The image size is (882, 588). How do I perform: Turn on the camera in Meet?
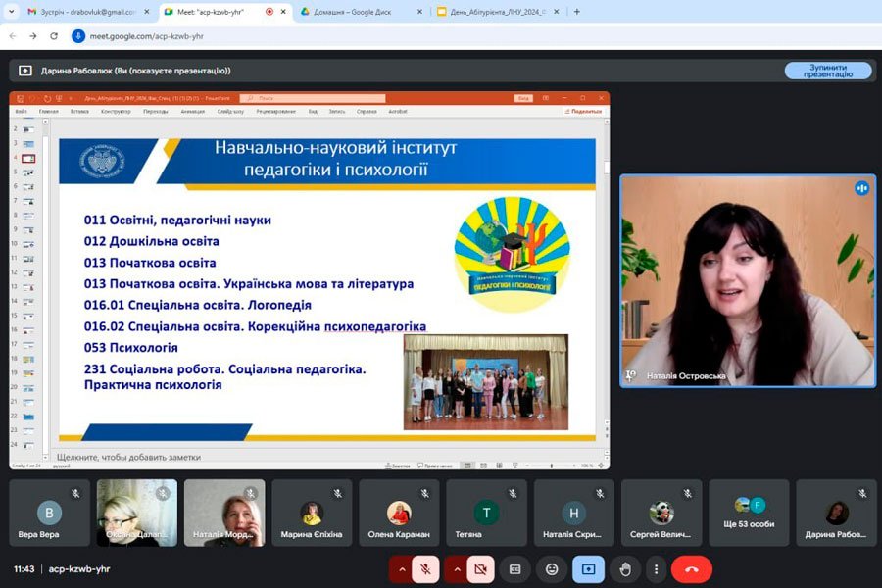[x=479, y=568]
